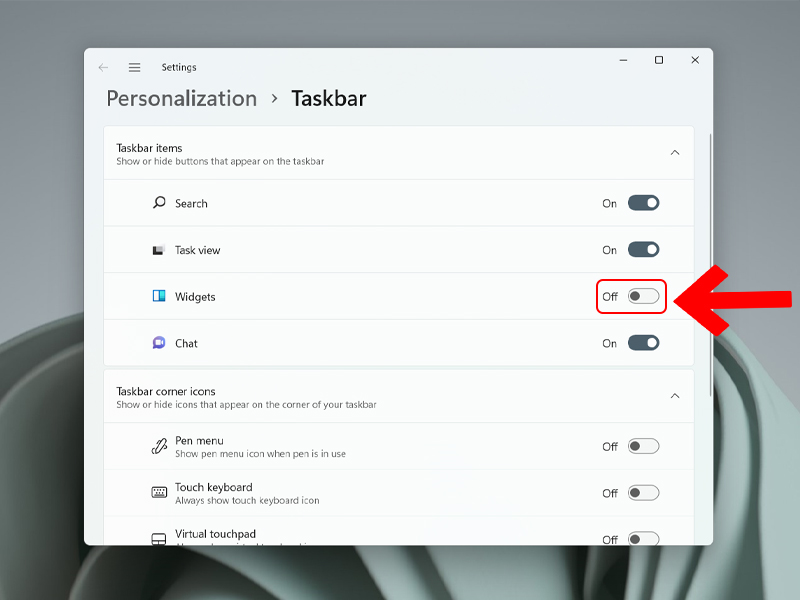The height and width of the screenshot is (600, 800).
Task: Maximize the Settings window
Action: (659, 60)
